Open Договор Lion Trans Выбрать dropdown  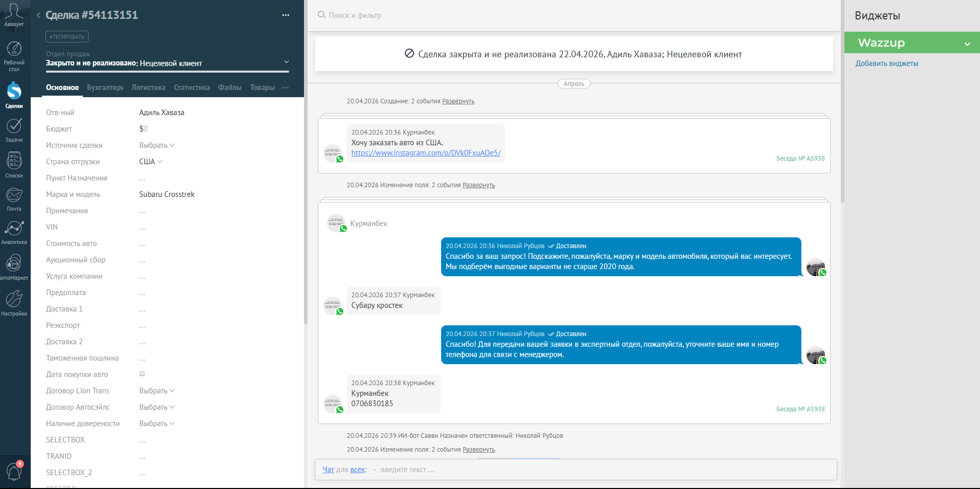(157, 391)
